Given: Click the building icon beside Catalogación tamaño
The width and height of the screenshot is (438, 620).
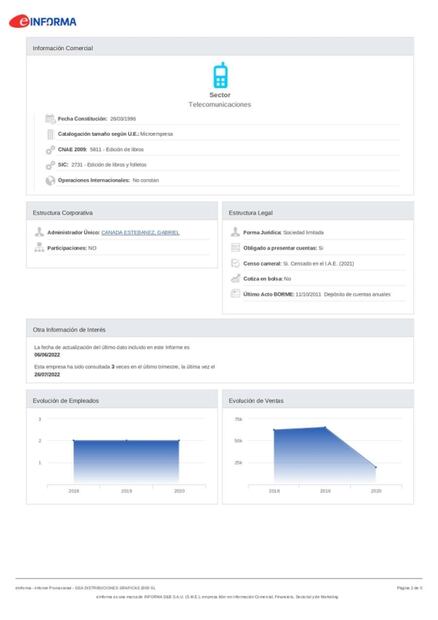Looking at the screenshot, I should (50, 134).
